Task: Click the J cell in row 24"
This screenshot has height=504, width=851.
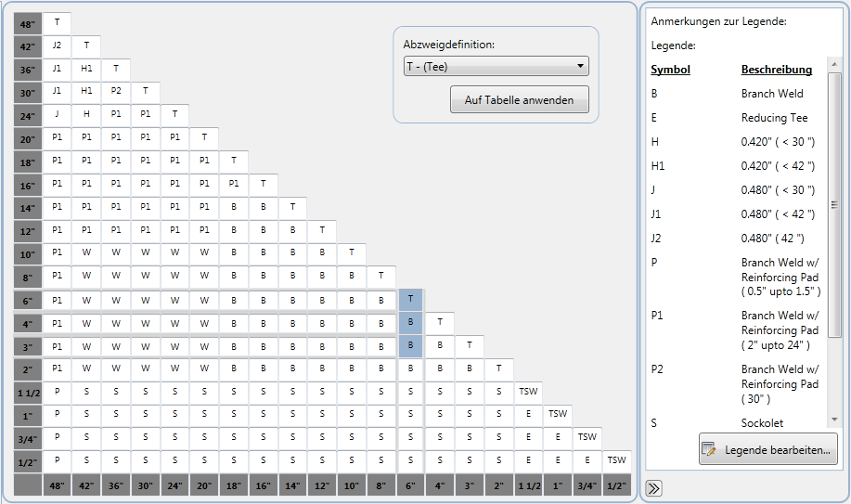Action: pyautogui.click(x=57, y=114)
